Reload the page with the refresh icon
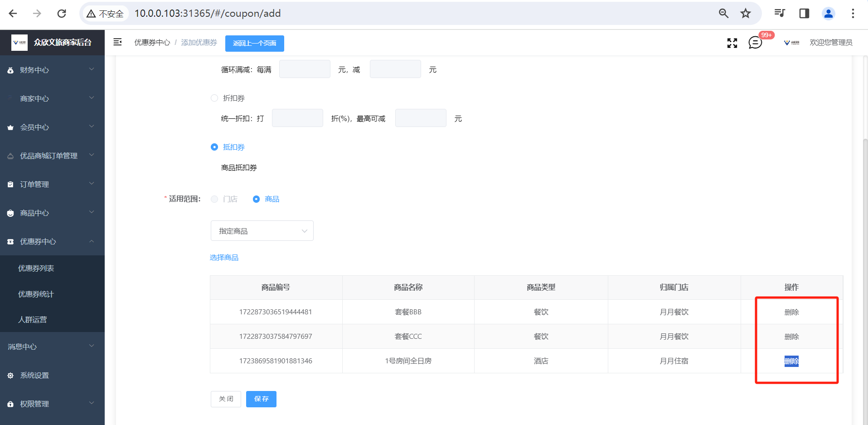The image size is (868, 425). pyautogui.click(x=62, y=14)
